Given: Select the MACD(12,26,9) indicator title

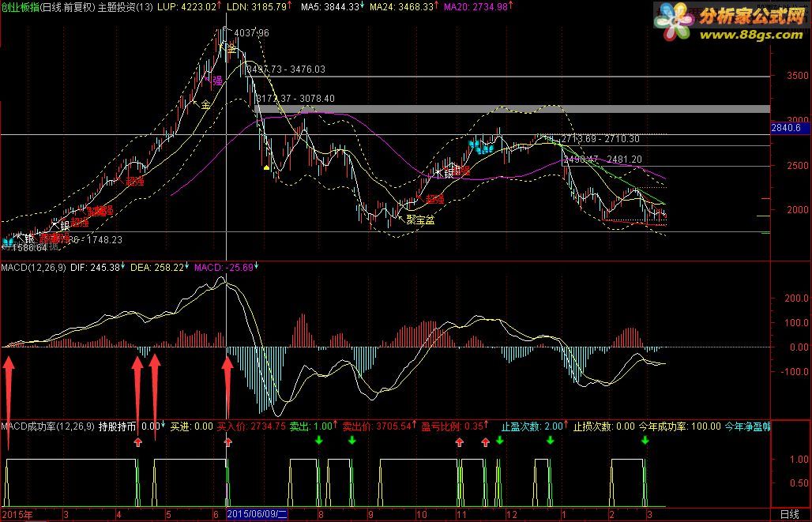Looking at the screenshot, I should 34,267.
